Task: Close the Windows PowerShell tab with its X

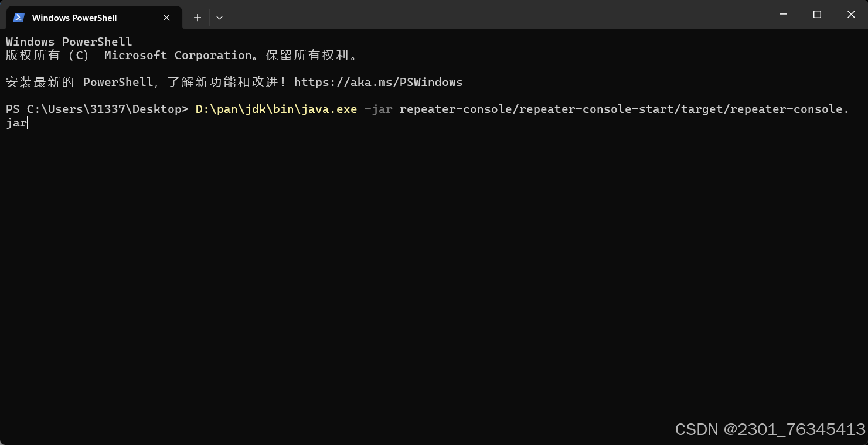Action: pos(166,18)
